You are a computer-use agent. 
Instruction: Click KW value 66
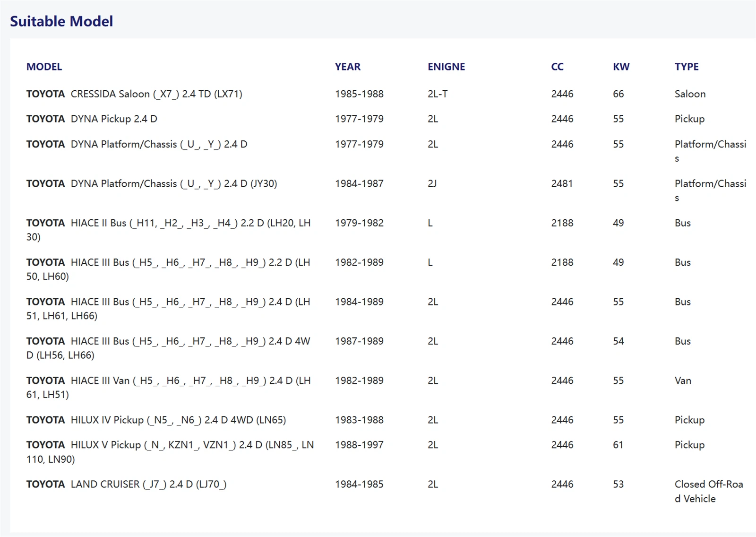[x=619, y=94]
